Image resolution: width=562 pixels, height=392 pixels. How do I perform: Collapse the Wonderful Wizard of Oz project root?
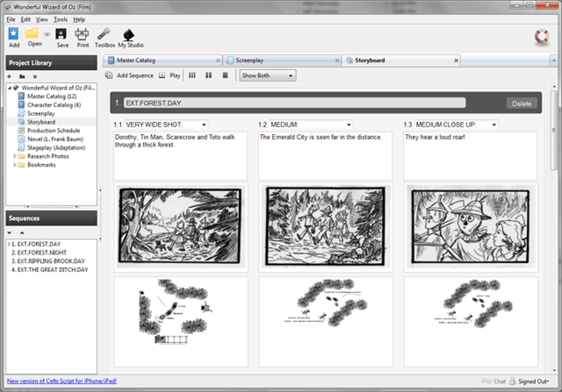[x=10, y=88]
